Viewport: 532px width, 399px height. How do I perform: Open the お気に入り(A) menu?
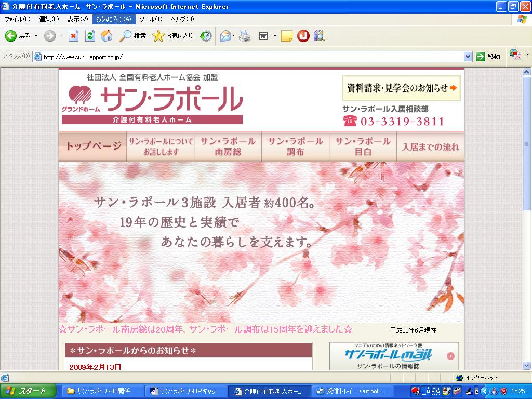[x=114, y=19]
